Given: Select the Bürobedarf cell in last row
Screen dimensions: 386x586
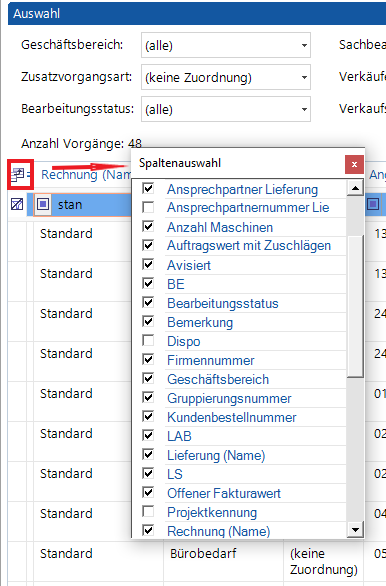Looking at the screenshot, I should tap(203, 553).
